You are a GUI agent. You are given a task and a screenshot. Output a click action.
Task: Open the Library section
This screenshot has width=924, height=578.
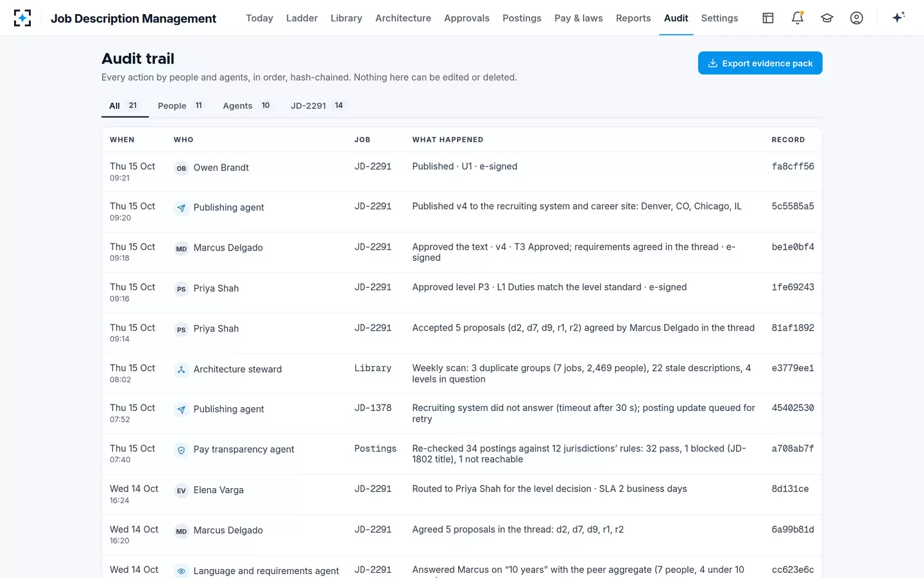pyautogui.click(x=346, y=18)
